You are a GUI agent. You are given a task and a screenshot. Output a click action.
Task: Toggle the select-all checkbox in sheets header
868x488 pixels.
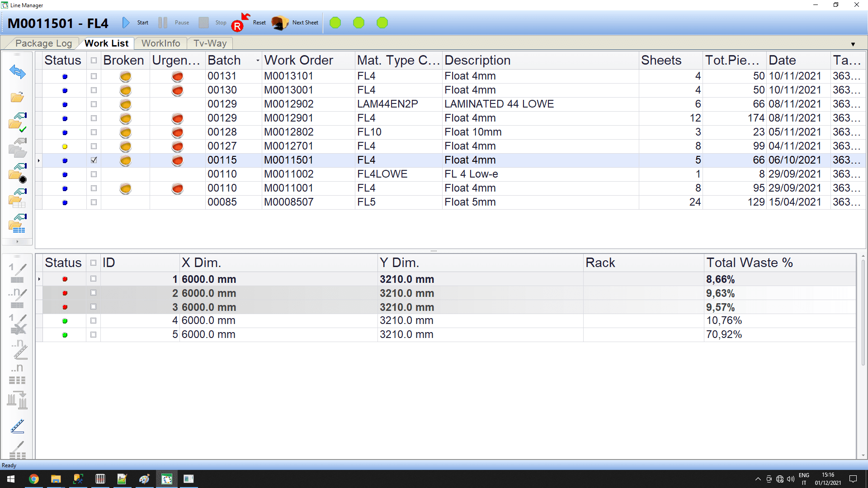(93, 263)
